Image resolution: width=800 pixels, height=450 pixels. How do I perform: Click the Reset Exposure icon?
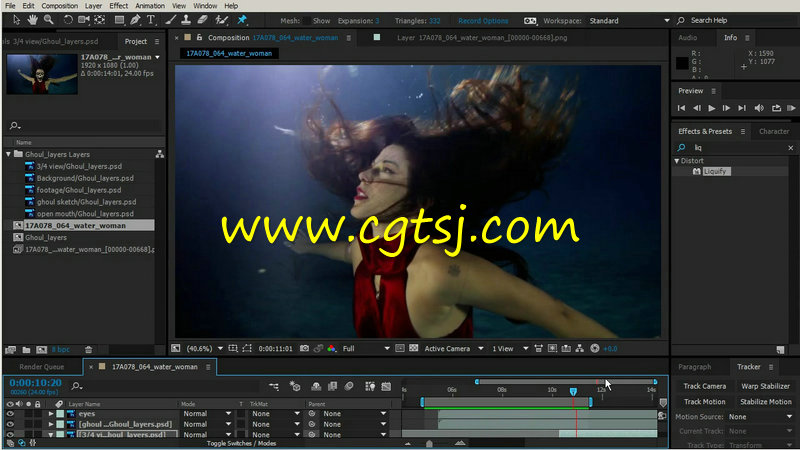pos(594,348)
